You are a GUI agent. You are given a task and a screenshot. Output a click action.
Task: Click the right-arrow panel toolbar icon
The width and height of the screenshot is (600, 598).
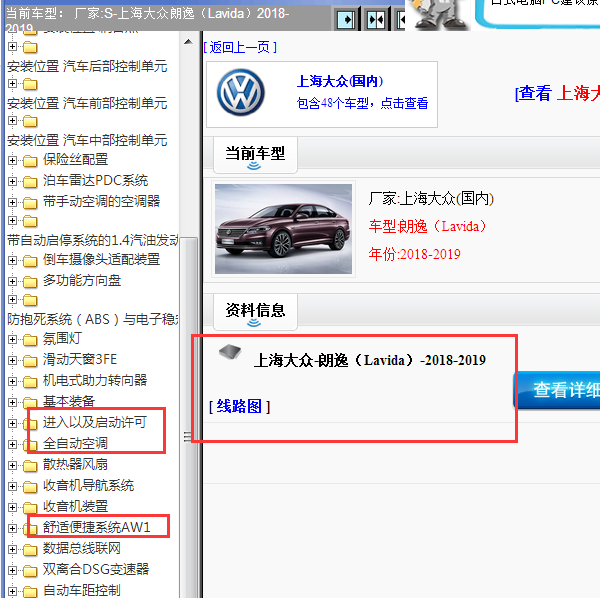(x=346, y=19)
